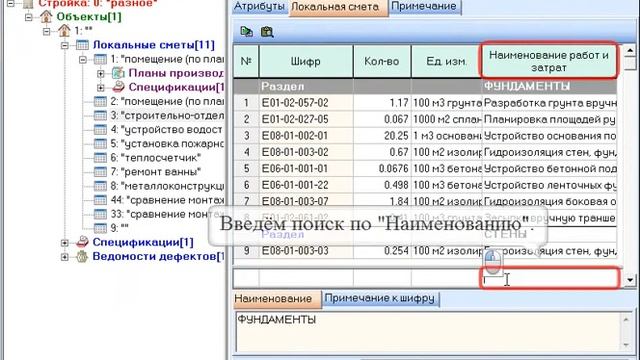Click Наименование работ и затрат header
This screenshot has width=640, height=360.
(549, 61)
